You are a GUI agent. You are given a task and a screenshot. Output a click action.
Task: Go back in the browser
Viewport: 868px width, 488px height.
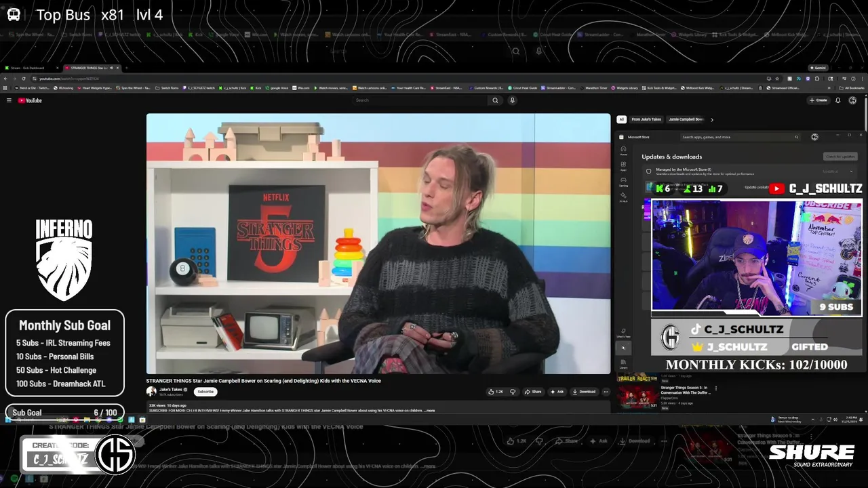(5, 79)
